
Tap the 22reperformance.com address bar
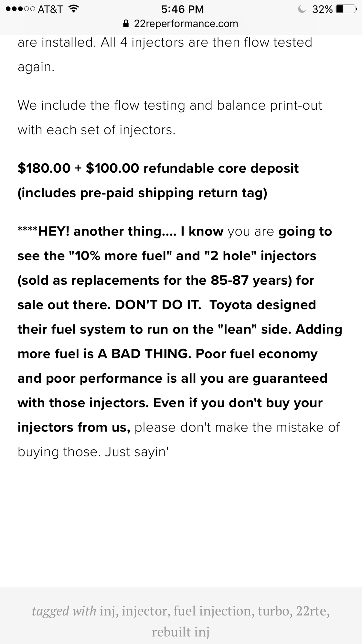[x=186, y=24]
